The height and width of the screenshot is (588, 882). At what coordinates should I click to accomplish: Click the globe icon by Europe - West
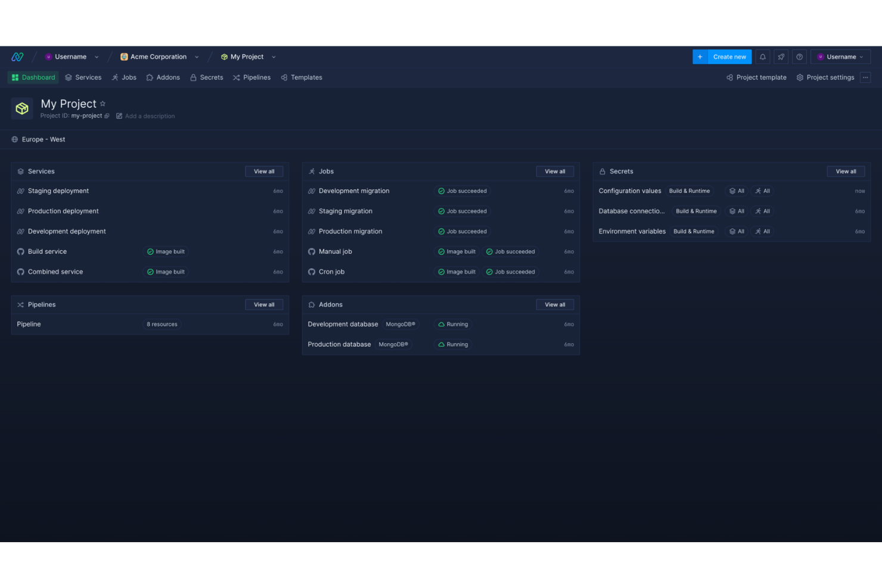(15, 139)
